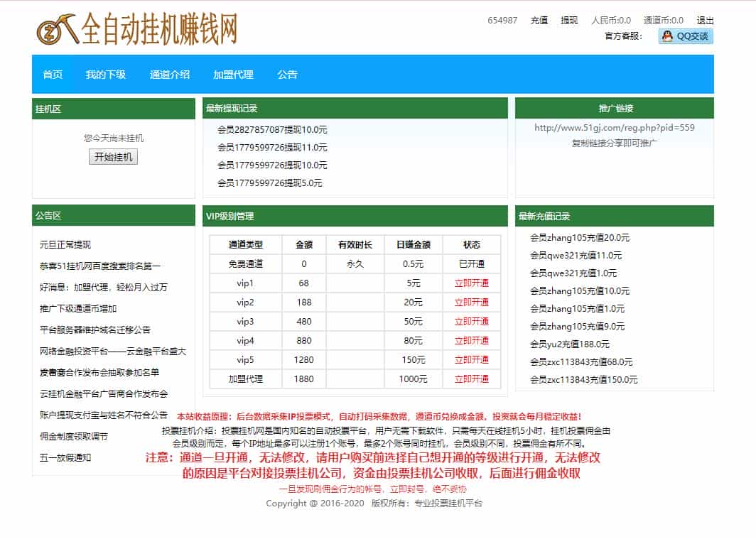The width and height of the screenshot is (756, 539).
Task: Open the QQ交谈 customer service button
Action: [686, 36]
